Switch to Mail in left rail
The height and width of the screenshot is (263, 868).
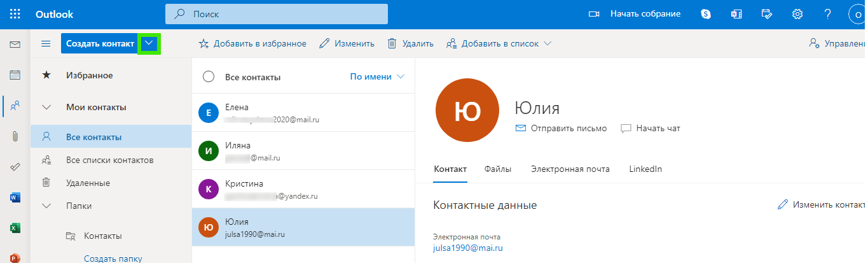tap(15, 45)
